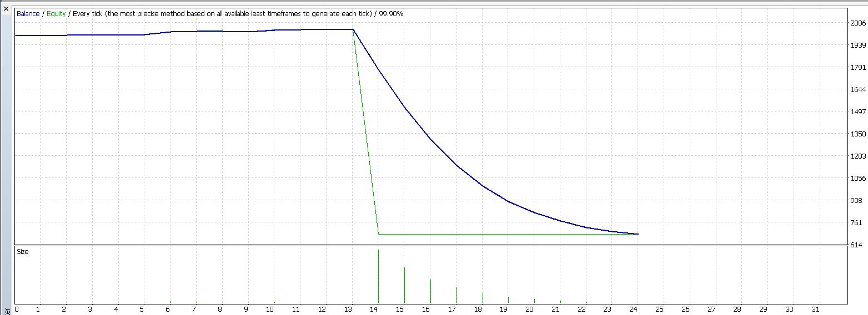Click the balance peak point above trade 13
Image resolution: width=868 pixels, height=315 pixels.
tap(353, 29)
